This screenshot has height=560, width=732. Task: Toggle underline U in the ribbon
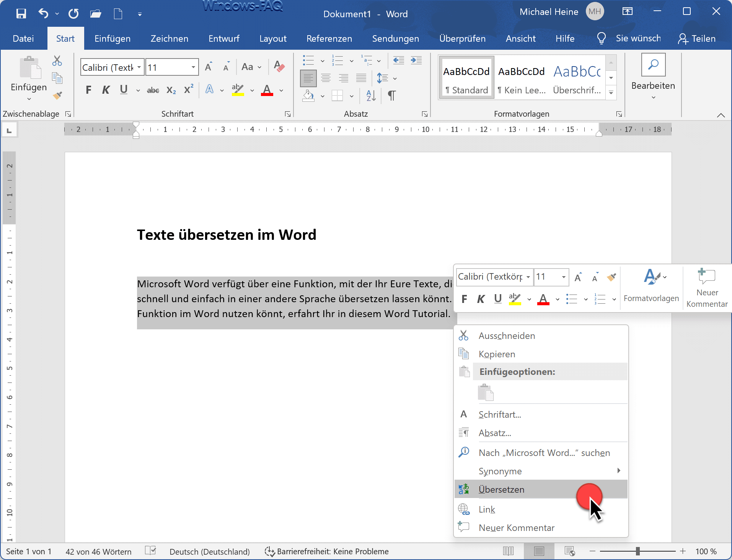click(x=124, y=90)
